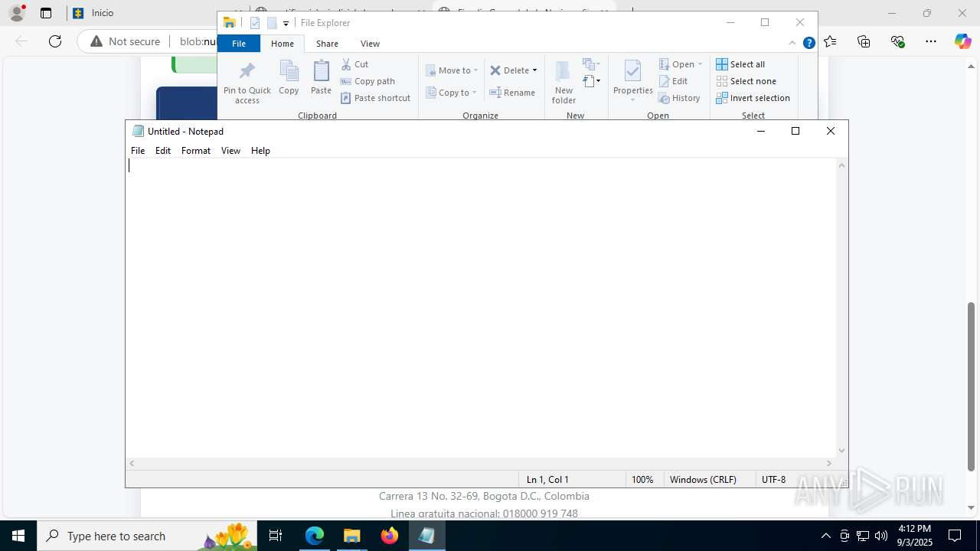Open the Edge favorites star icon

coord(830,41)
